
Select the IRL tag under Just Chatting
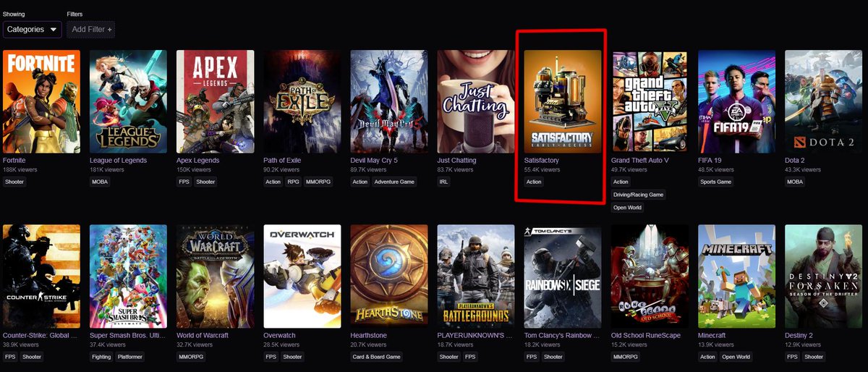[443, 182]
